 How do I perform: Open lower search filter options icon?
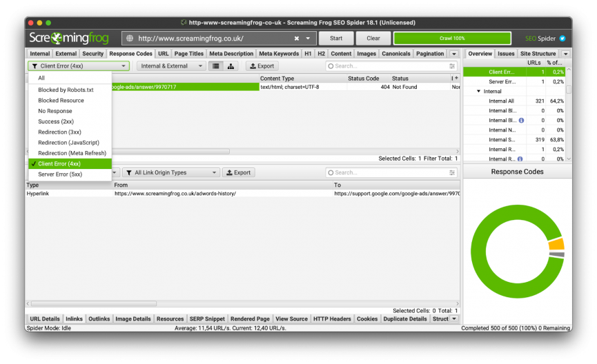point(452,172)
